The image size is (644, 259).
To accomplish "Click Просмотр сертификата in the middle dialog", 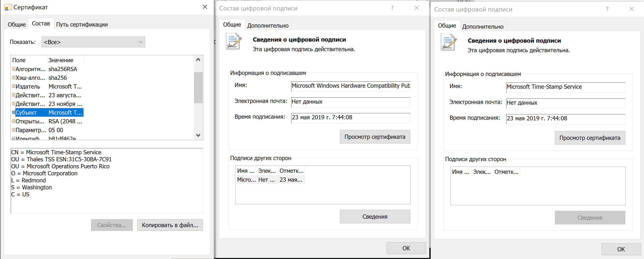I will pos(375,137).
